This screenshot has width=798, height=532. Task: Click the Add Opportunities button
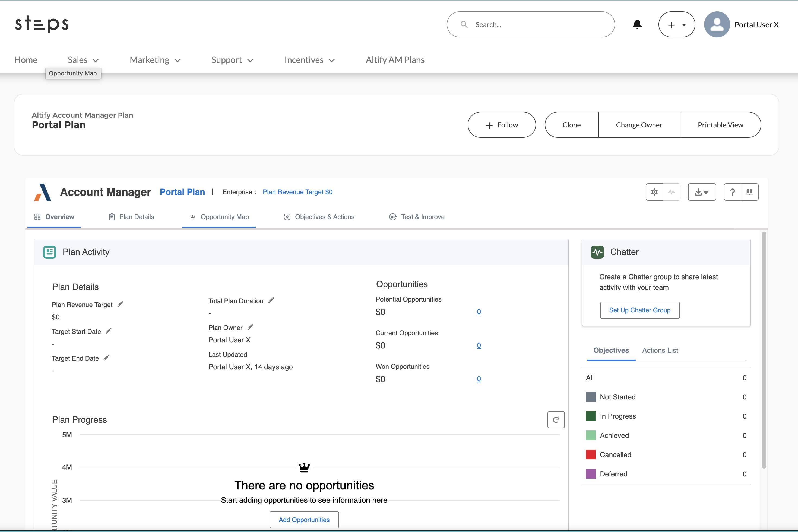tap(304, 520)
